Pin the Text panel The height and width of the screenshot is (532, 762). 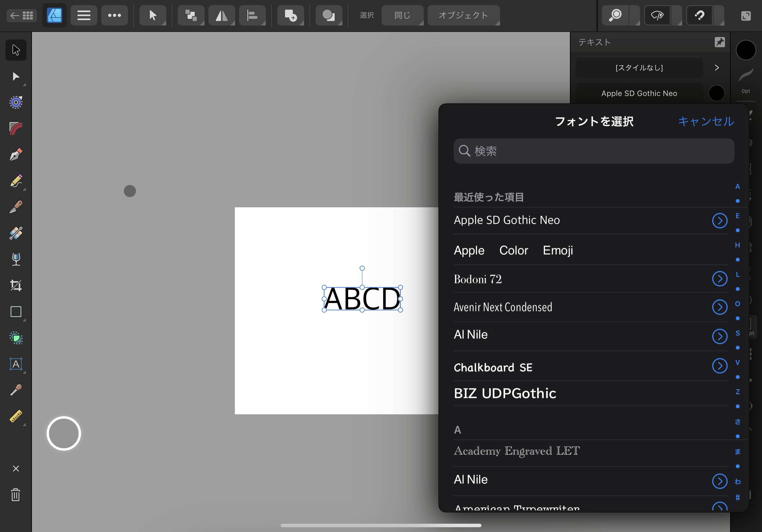720,42
